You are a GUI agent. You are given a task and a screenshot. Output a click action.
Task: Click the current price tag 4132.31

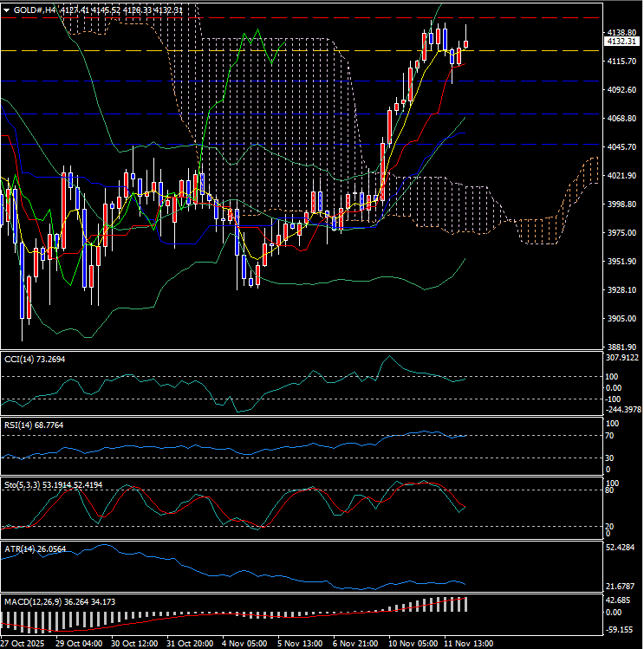coord(621,41)
